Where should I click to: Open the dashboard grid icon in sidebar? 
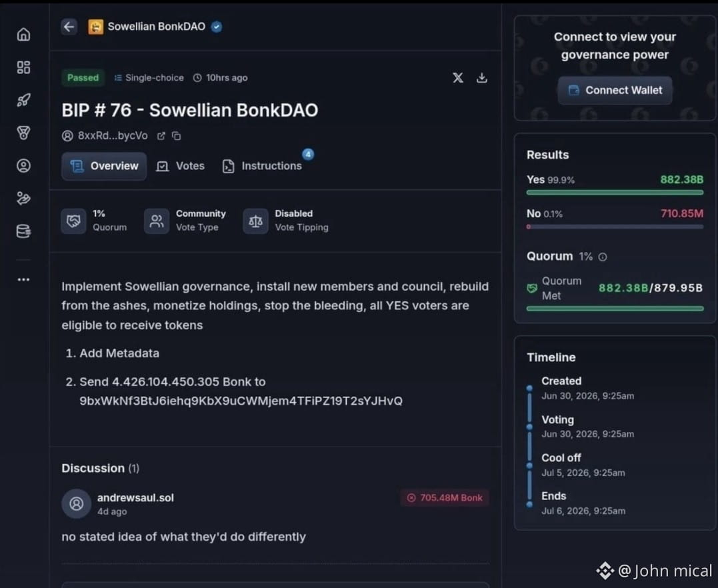(x=23, y=67)
